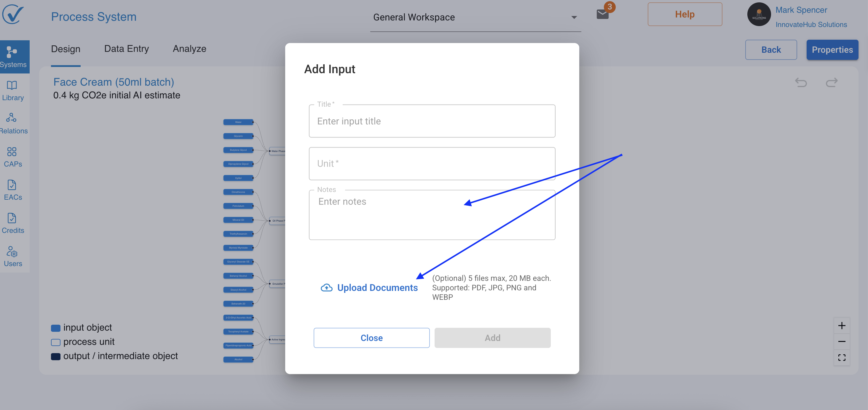
Task: Fit diagram with fullscreen icon
Action: pos(841,358)
